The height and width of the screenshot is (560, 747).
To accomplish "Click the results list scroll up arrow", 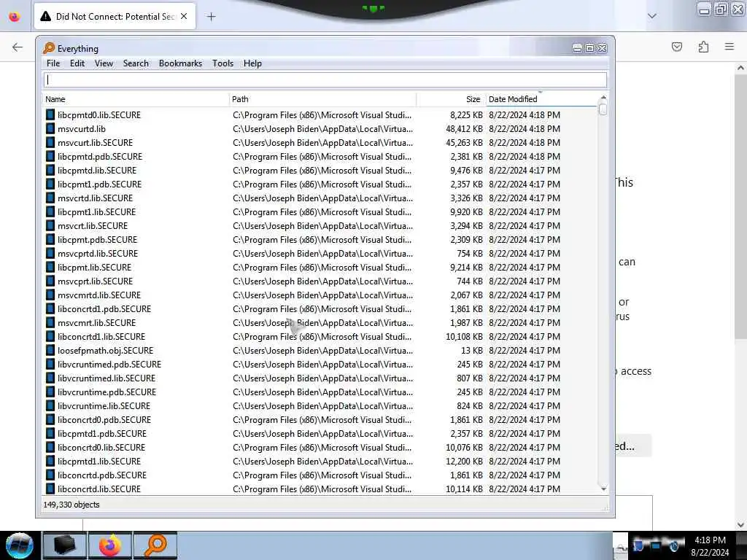I will (x=603, y=97).
